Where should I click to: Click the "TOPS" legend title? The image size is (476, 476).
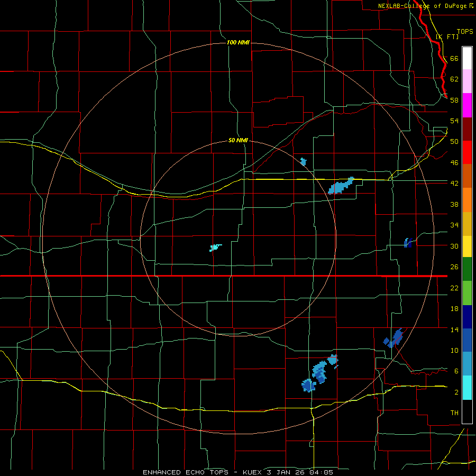click(465, 31)
